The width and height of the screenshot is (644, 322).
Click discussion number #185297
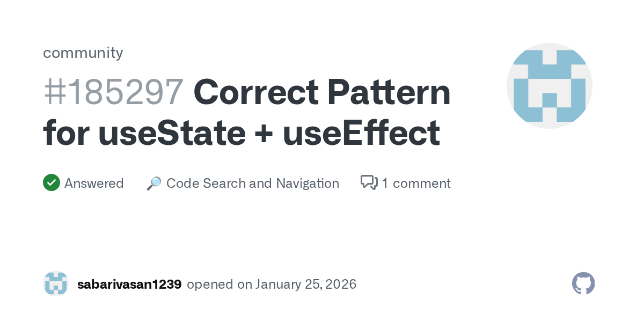pyautogui.click(x=113, y=92)
